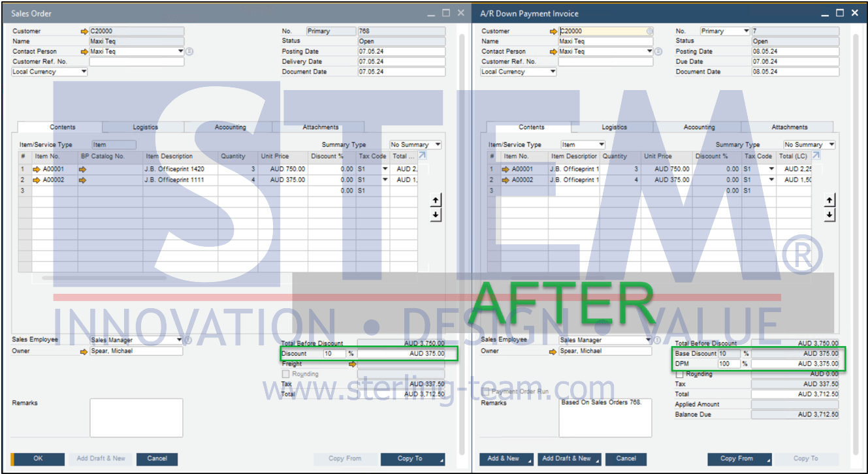Click Copy To in Sales Order
868x474 pixels.
click(413, 458)
